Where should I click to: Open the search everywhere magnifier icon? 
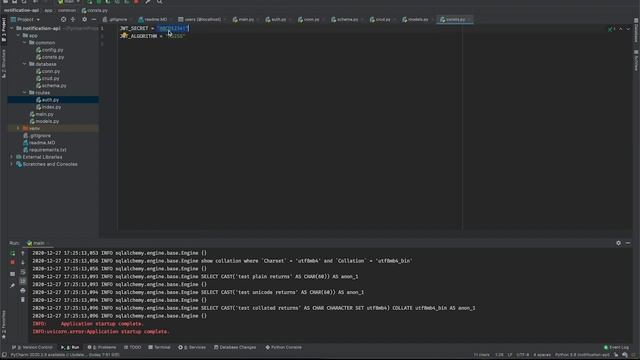point(160,2)
